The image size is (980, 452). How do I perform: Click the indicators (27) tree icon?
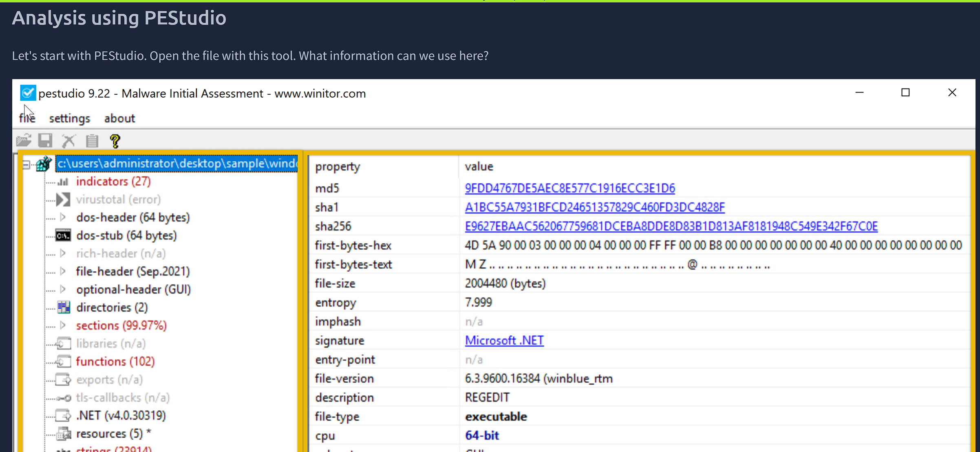click(x=63, y=182)
